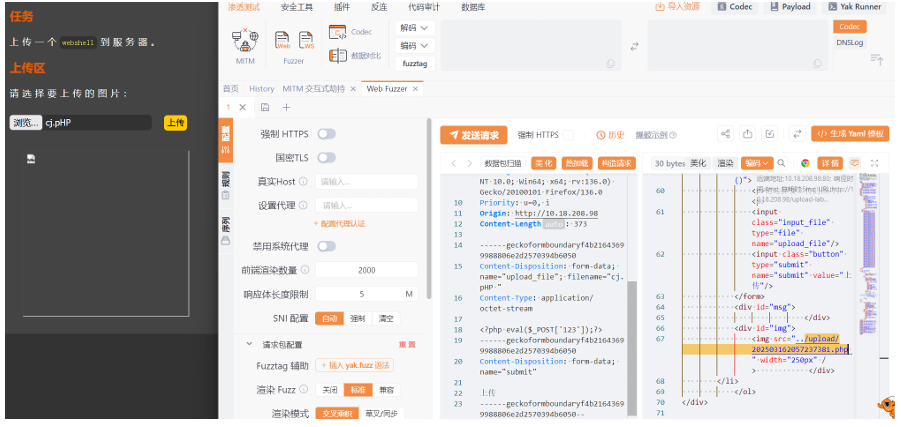Expand response panel to fullscreen
This screenshot has width=901, height=427.
point(875,163)
